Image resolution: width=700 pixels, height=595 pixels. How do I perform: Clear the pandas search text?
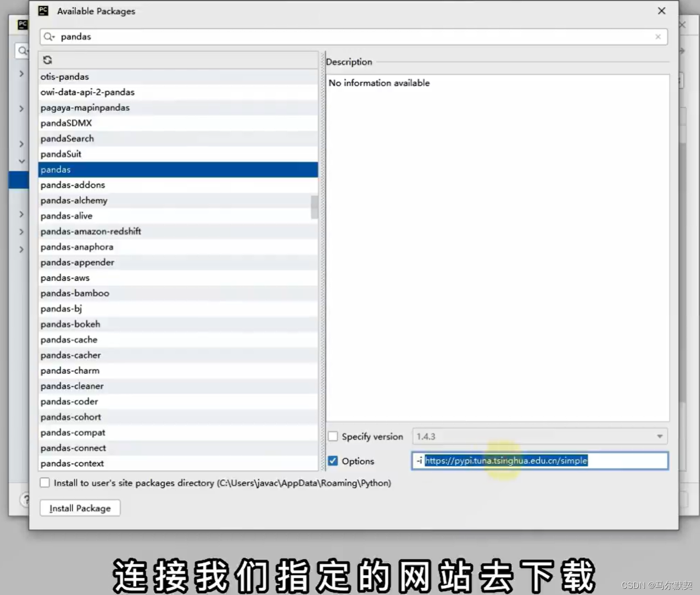click(657, 37)
